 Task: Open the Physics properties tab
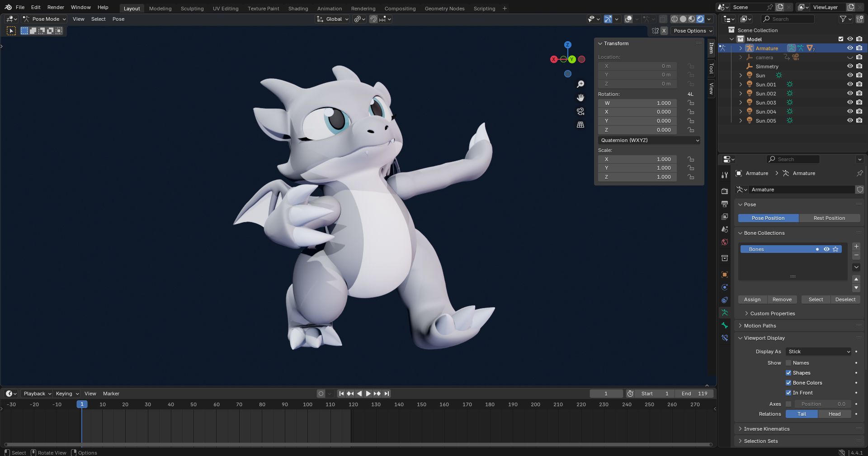[x=725, y=287]
